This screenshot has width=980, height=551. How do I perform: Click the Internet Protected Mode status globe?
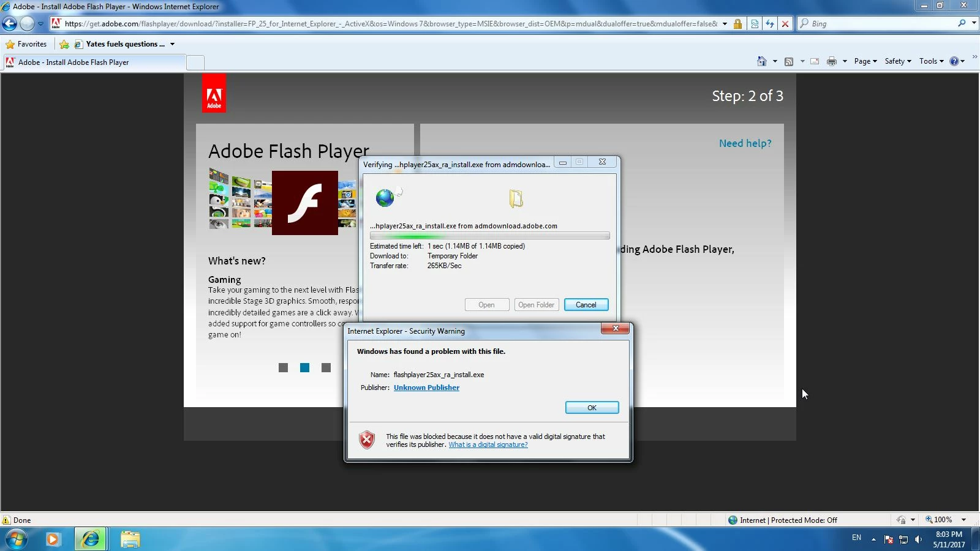point(733,520)
